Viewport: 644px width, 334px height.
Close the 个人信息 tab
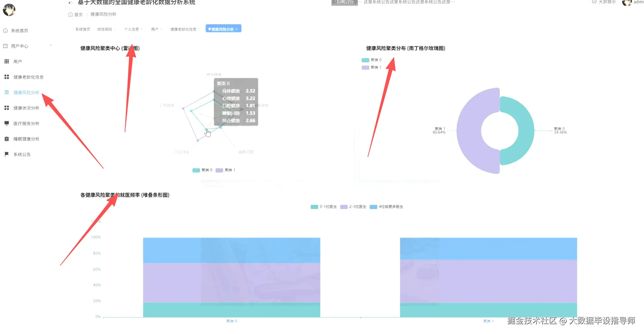coord(142,29)
